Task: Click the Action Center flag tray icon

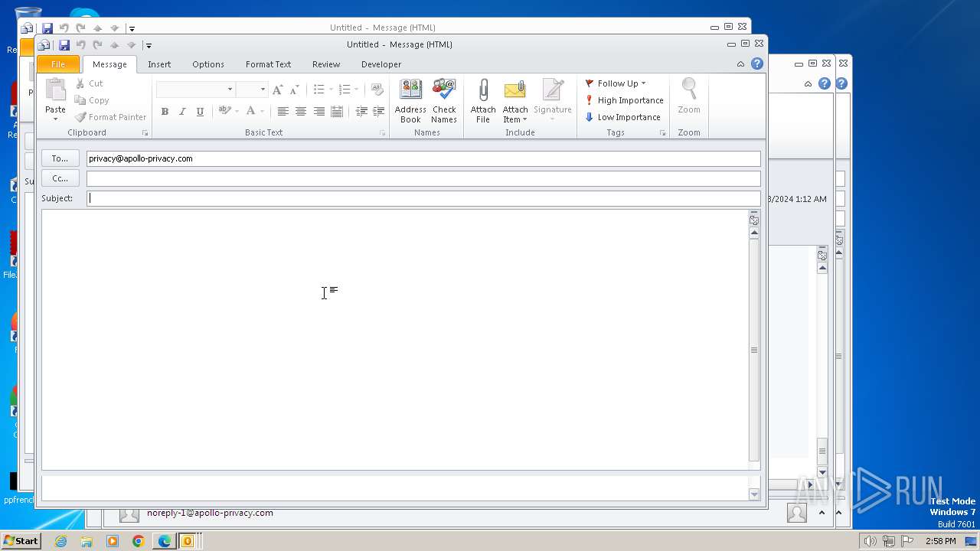Action: 908,541
